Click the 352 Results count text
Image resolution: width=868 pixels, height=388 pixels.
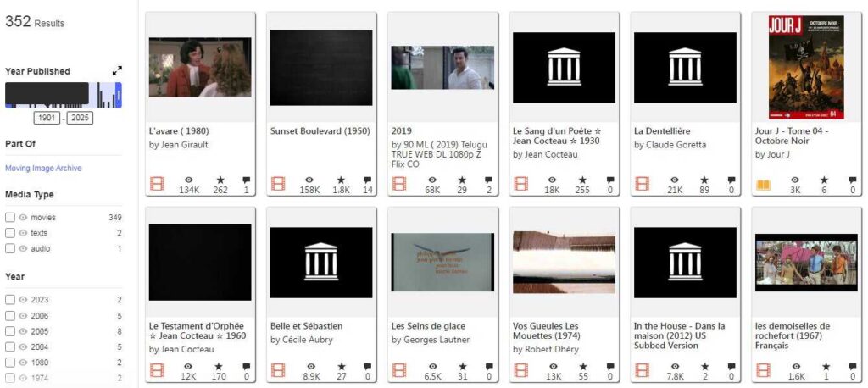(35, 22)
